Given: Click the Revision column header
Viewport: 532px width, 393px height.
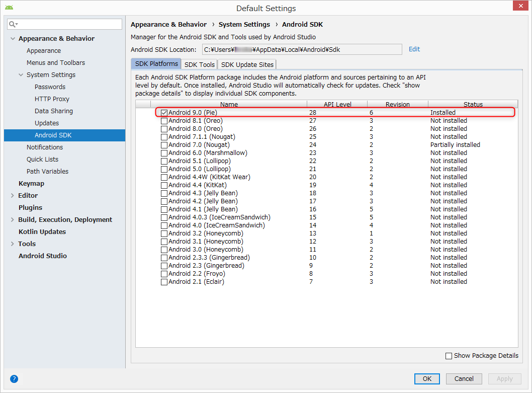Looking at the screenshot, I should (x=398, y=104).
